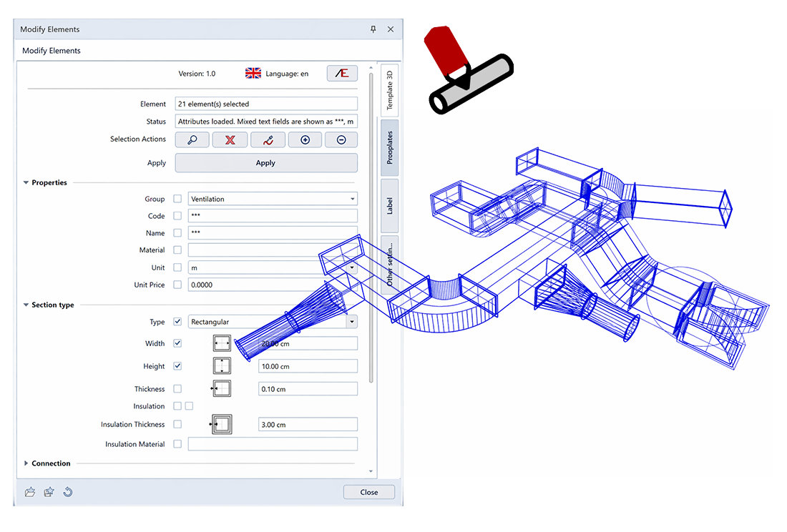787x532 pixels.
Task: Click the open folder load favorite icon
Action: click(30, 492)
